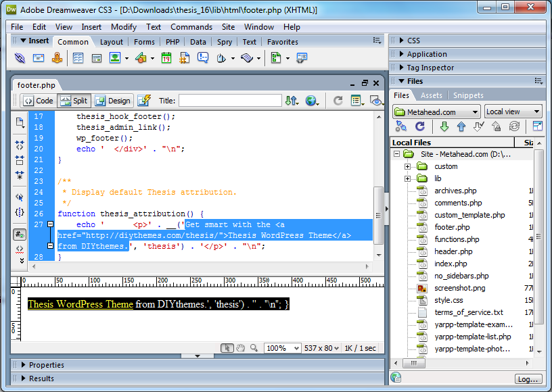The image size is (552, 392).
Task: Switch to the Layout insert tab
Action: click(111, 42)
